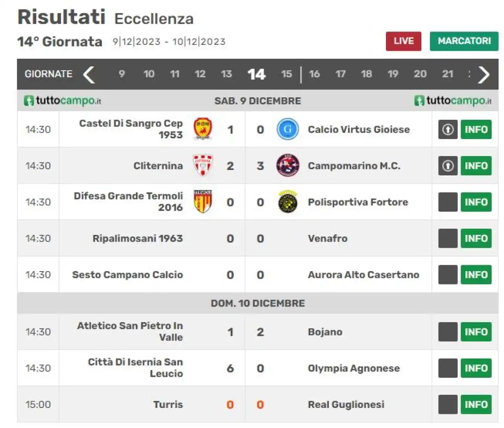The height and width of the screenshot is (428, 504).
Task: Open the up-arrow icon on the Castel Di Sangro match
Action: pos(448,129)
